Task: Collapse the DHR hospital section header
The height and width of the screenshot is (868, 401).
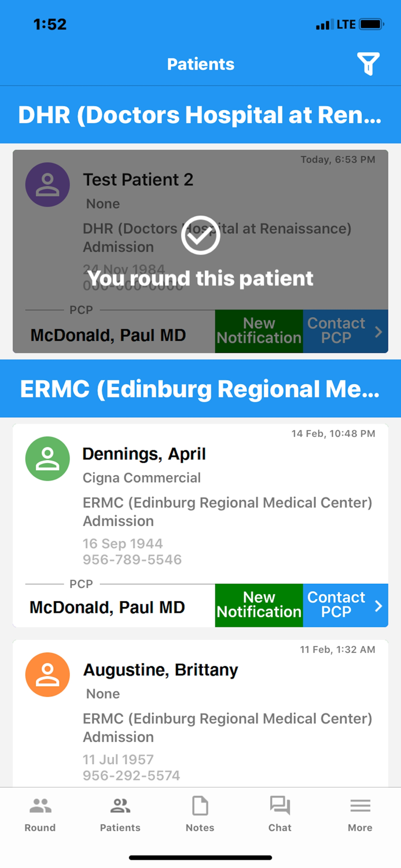Action: click(x=200, y=114)
